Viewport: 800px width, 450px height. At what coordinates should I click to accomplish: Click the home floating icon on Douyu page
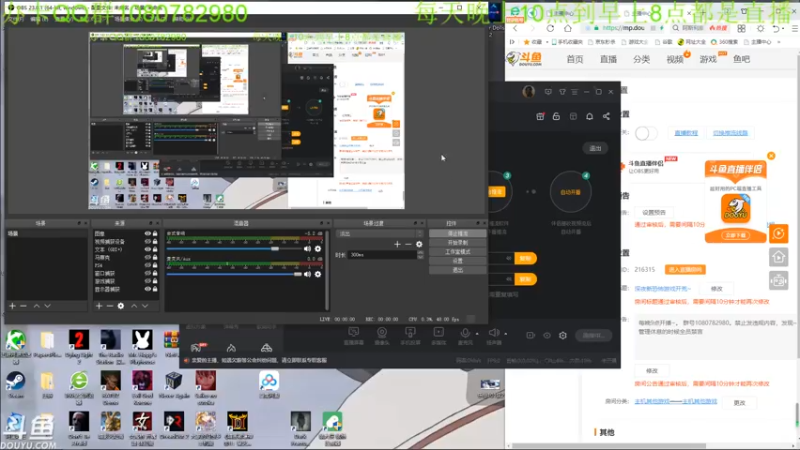point(779,257)
